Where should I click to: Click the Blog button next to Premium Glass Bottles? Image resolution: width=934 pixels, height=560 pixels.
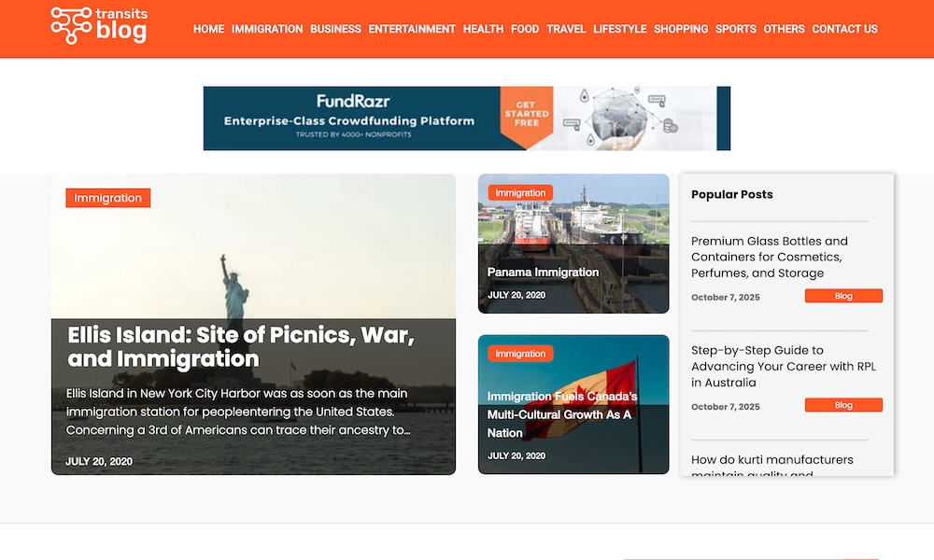[843, 296]
